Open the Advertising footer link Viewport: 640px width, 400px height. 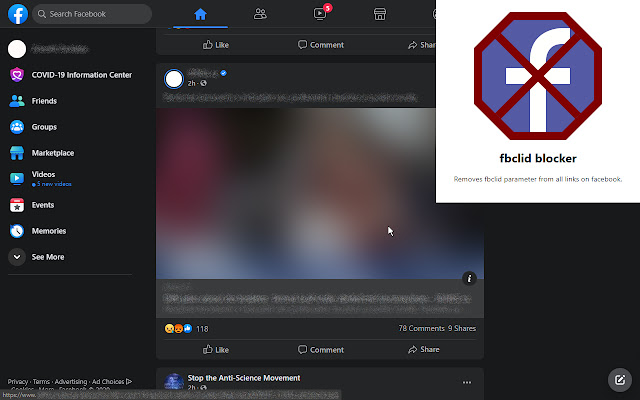[x=71, y=382]
